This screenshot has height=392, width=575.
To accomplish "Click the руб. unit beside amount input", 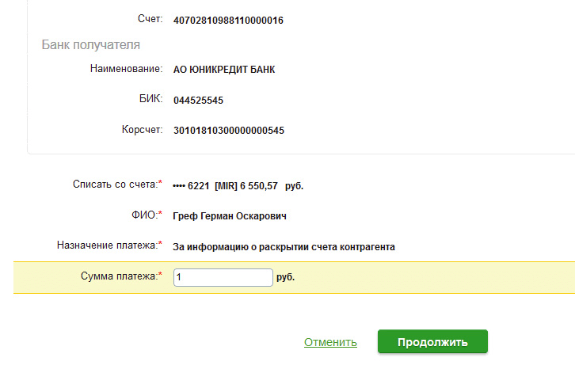I will coord(286,278).
